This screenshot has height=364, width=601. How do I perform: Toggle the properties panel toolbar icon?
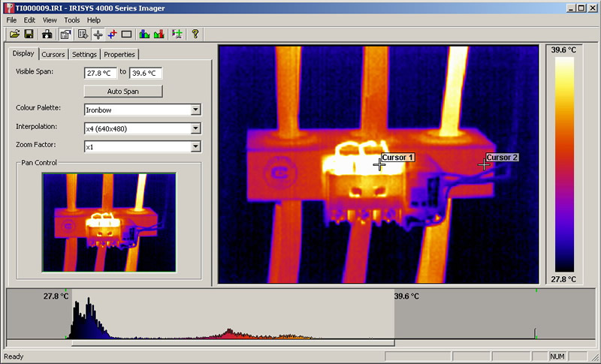click(65, 34)
